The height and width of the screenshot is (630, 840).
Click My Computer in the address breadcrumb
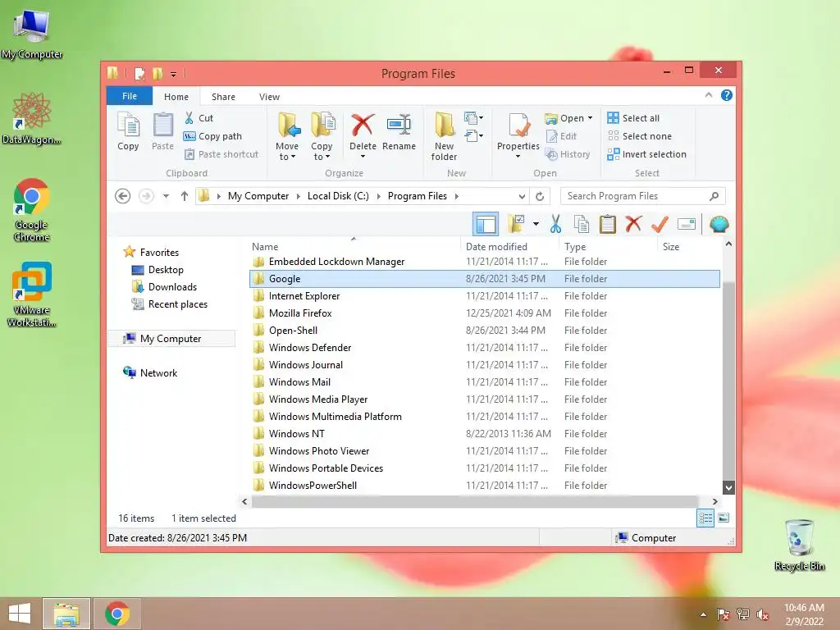pos(258,196)
